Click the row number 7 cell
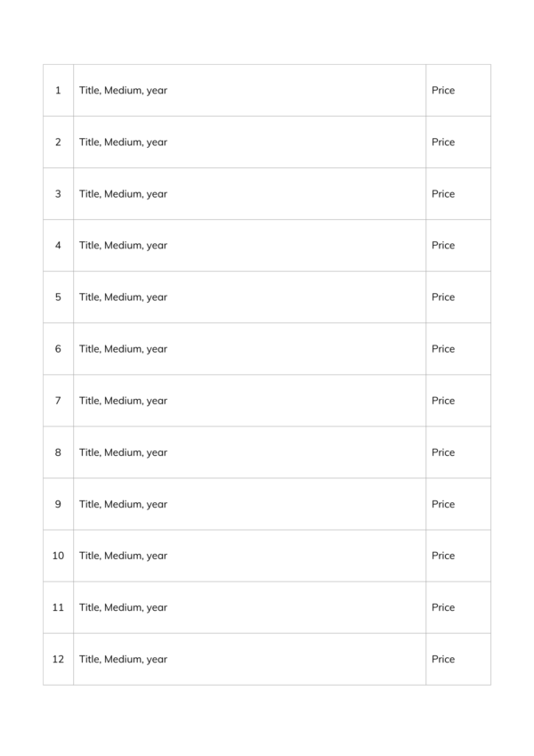 59,401
